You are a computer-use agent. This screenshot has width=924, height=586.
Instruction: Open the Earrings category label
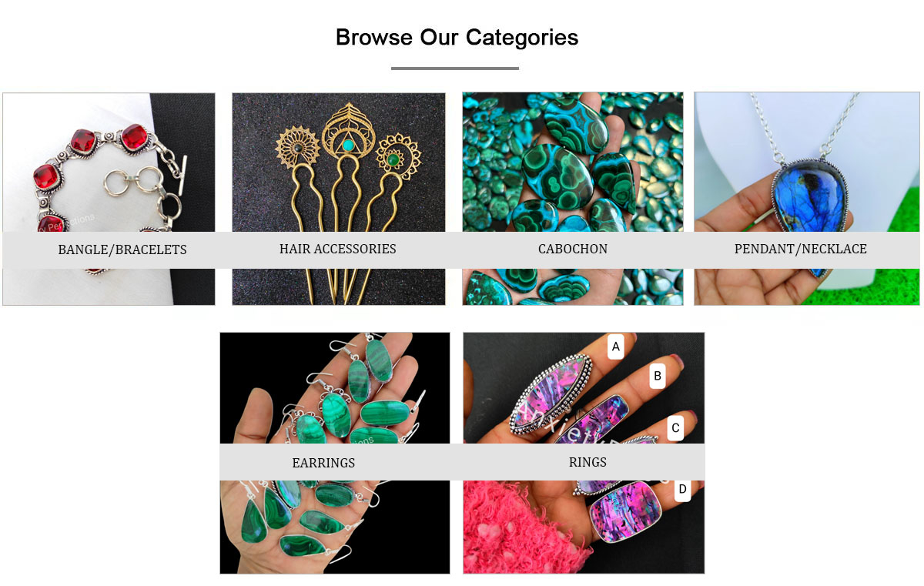tap(323, 463)
